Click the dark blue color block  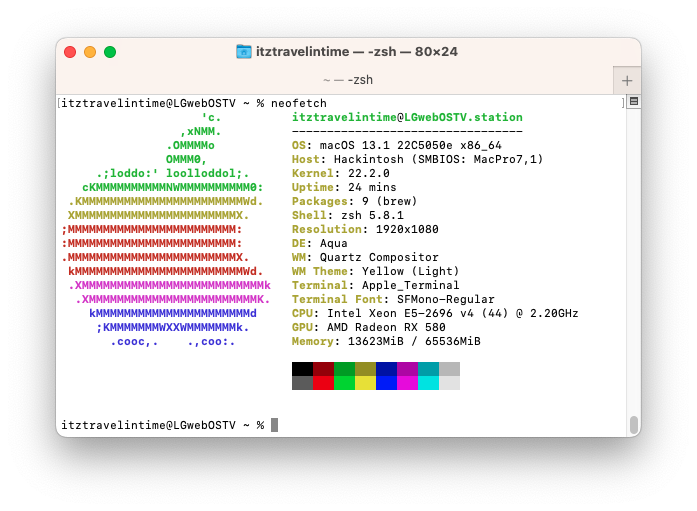[x=386, y=369]
